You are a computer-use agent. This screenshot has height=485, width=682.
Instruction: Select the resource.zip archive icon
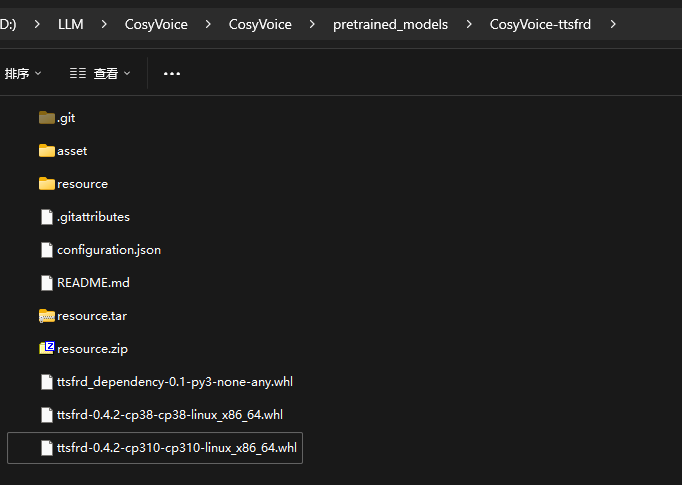(47, 348)
